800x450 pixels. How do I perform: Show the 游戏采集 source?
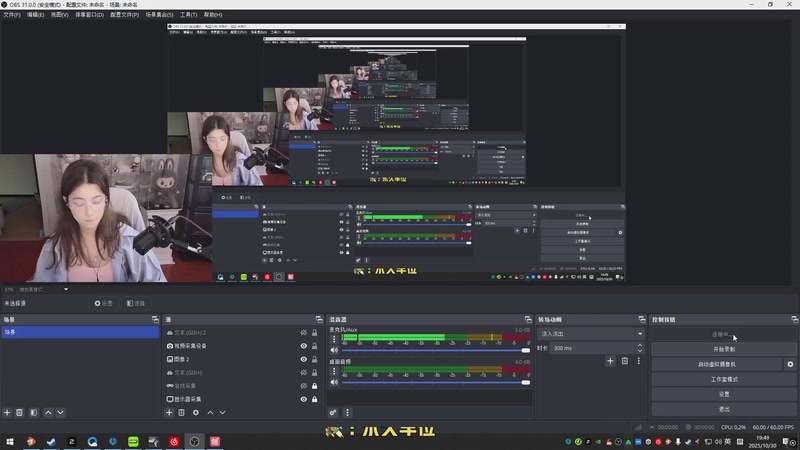[304, 386]
